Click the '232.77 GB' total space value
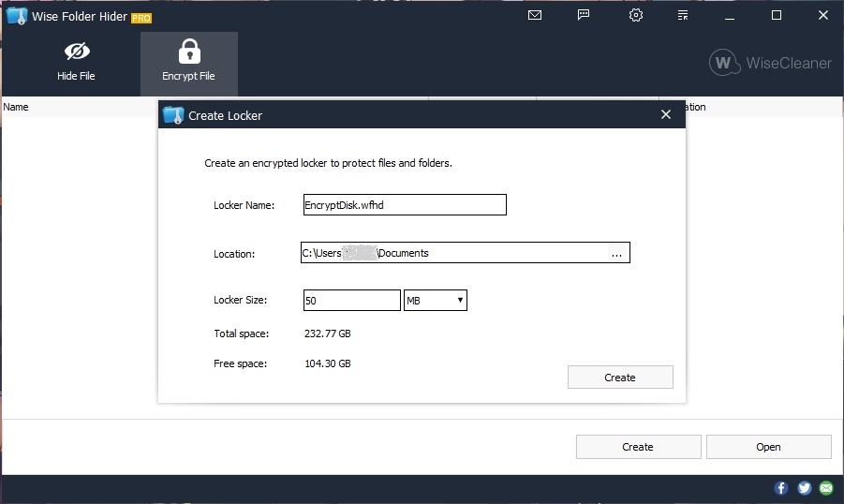This screenshot has width=844, height=504. [x=327, y=334]
